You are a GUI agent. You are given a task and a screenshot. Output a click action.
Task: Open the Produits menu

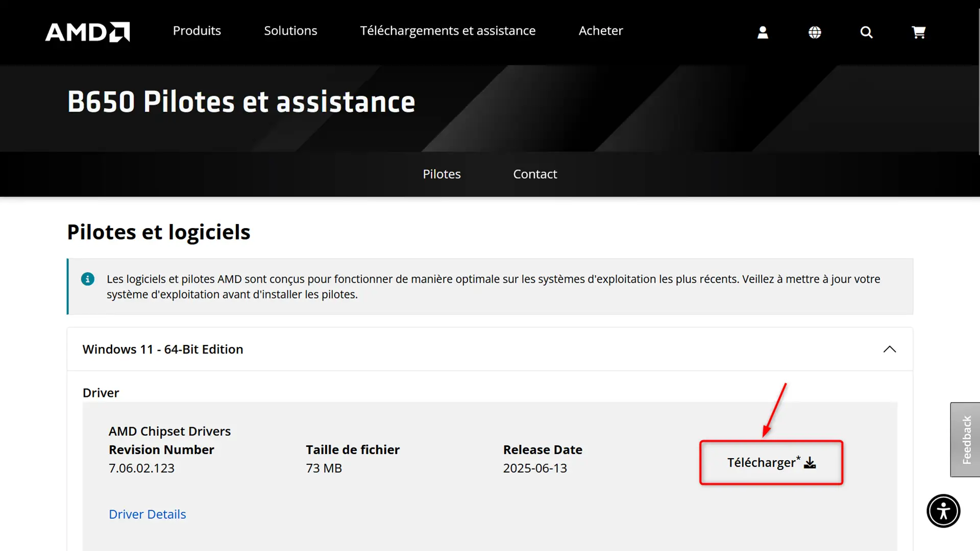click(197, 31)
